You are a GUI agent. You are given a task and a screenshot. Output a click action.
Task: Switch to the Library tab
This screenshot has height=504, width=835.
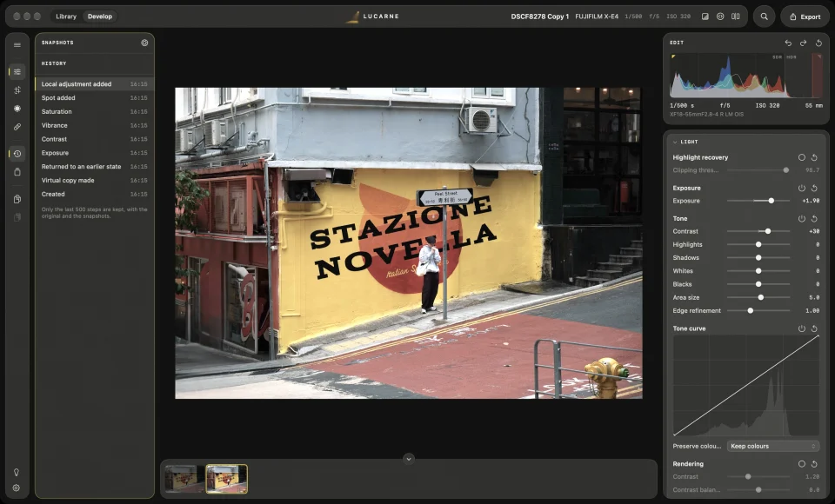coord(66,17)
